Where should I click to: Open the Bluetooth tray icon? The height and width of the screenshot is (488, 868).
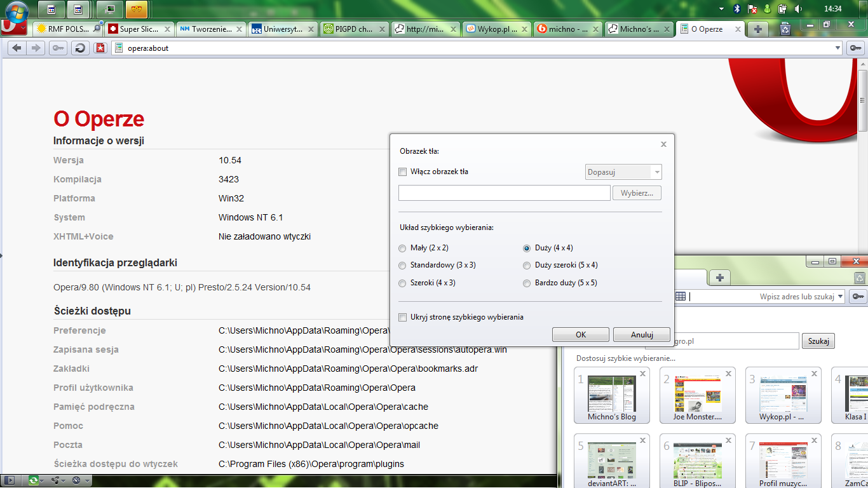tap(738, 9)
